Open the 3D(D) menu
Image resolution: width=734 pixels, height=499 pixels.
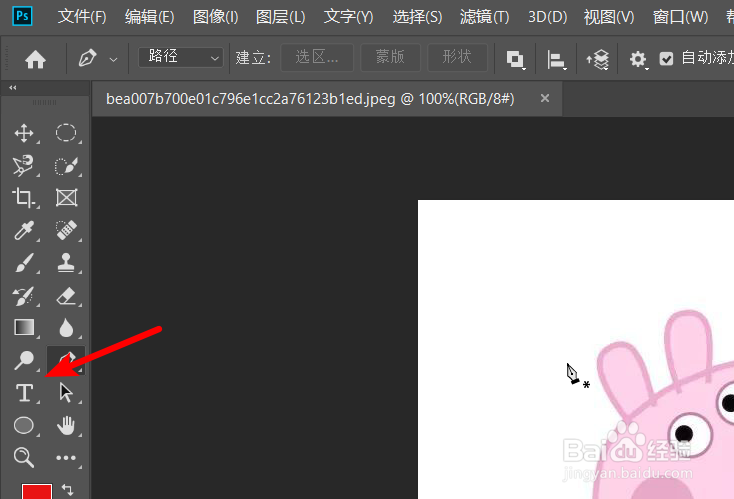click(547, 17)
